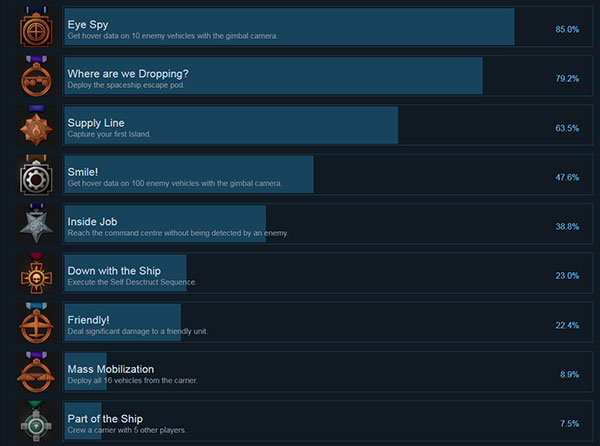The height and width of the screenshot is (446, 600).
Task: Click the Supply Line star medal icon
Action: point(36,125)
